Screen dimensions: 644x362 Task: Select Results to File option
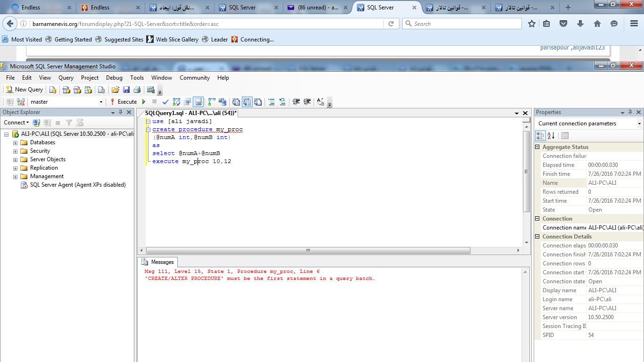[x=258, y=102]
